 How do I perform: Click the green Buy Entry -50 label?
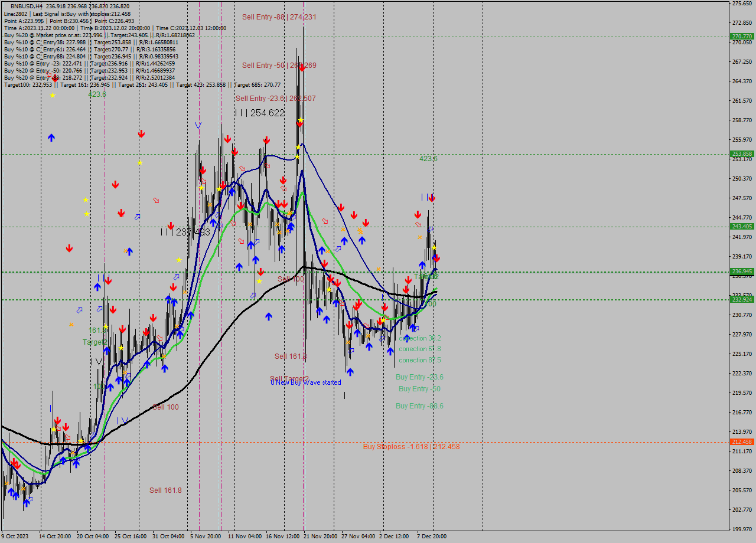click(419, 388)
